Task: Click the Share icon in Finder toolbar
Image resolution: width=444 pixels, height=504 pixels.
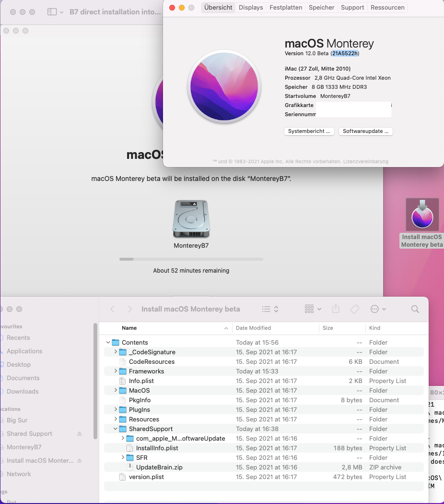Action: [336, 309]
